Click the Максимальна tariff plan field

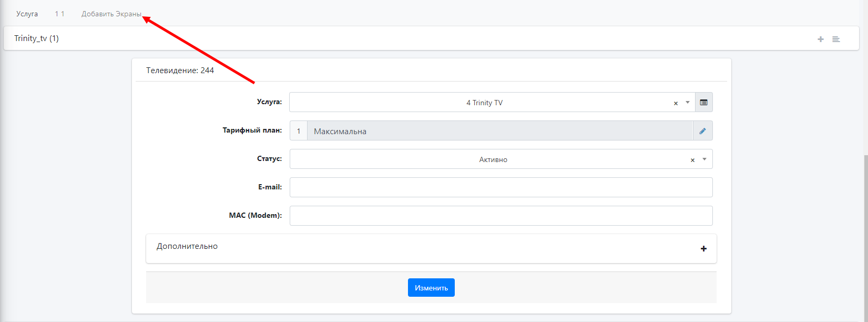tap(499, 131)
